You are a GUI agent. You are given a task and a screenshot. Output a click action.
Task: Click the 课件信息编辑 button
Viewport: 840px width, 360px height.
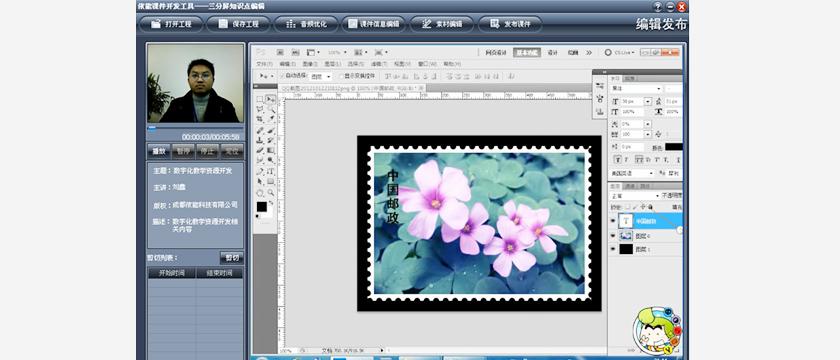pos(374,24)
